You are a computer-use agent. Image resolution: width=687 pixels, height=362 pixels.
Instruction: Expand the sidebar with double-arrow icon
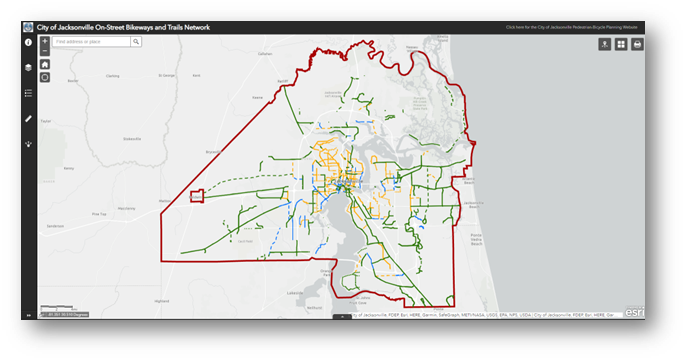(28, 315)
